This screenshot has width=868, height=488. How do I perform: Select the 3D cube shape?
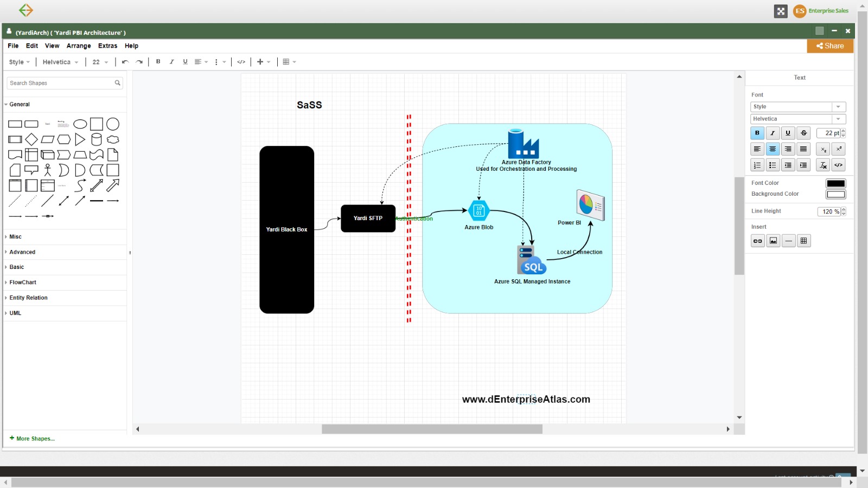tap(48, 155)
